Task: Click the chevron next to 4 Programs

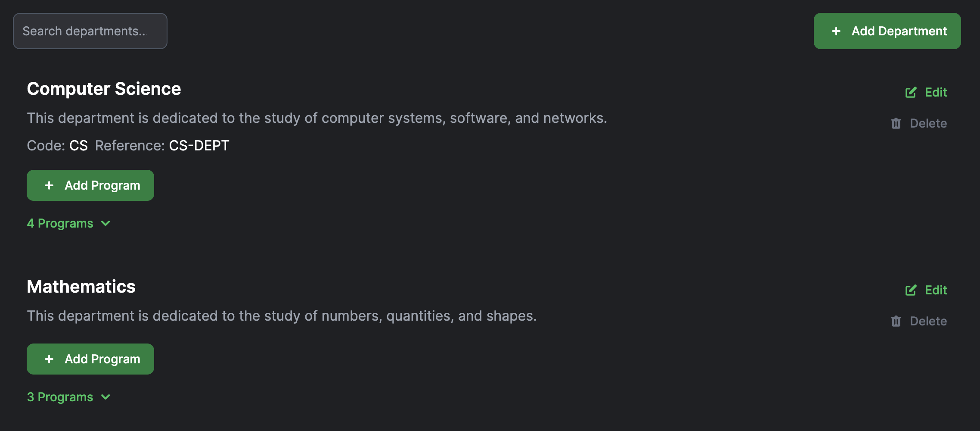Action: tap(105, 223)
